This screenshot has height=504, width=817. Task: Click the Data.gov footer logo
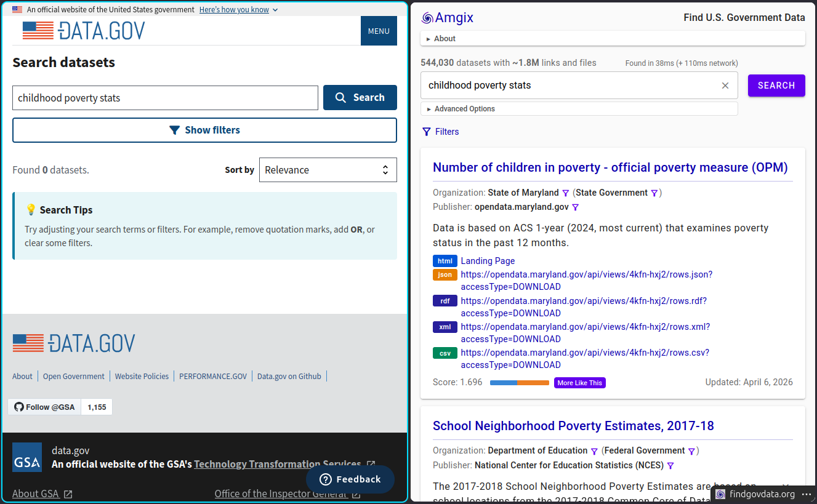pos(74,343)
